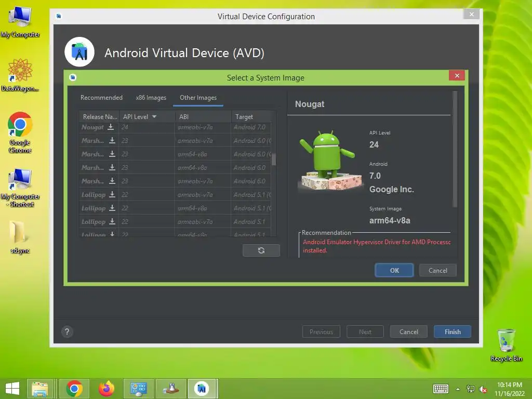Click the taskbar clock showing 10:14 PM
Screen dimensions: 532x399
(x=509, y=385)
